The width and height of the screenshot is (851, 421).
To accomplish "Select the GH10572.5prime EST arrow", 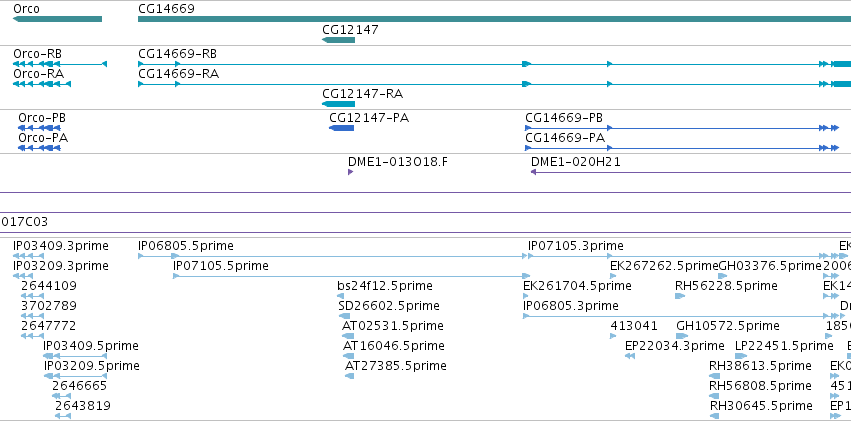I will tap(682, 336).
